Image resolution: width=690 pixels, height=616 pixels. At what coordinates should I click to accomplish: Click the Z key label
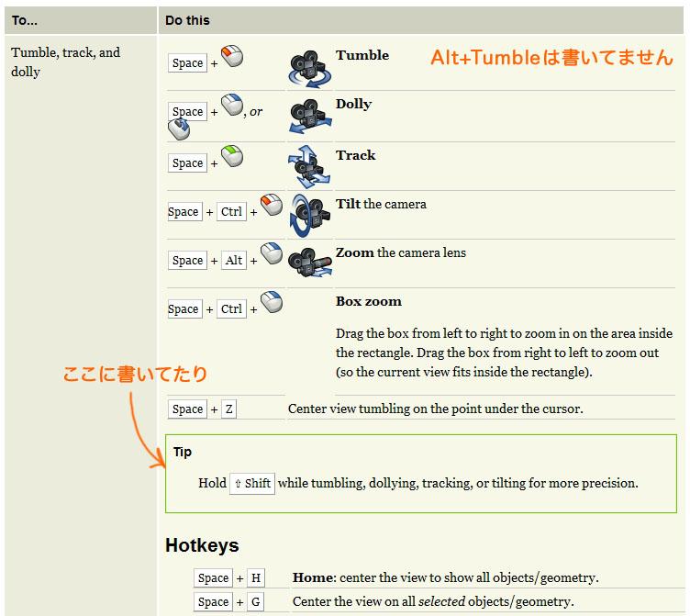(x=228, y=409)
